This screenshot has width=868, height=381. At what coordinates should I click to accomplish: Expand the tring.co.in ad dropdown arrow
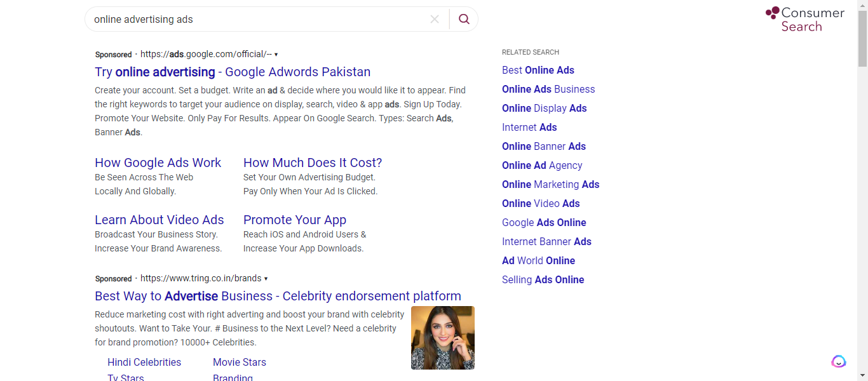point(266,279)
